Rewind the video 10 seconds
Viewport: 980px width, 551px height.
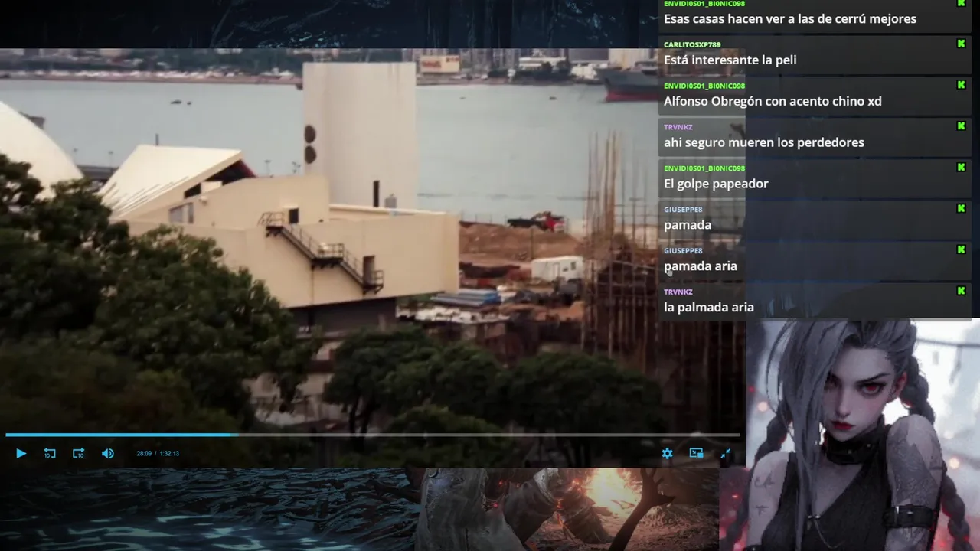(50, 454)
